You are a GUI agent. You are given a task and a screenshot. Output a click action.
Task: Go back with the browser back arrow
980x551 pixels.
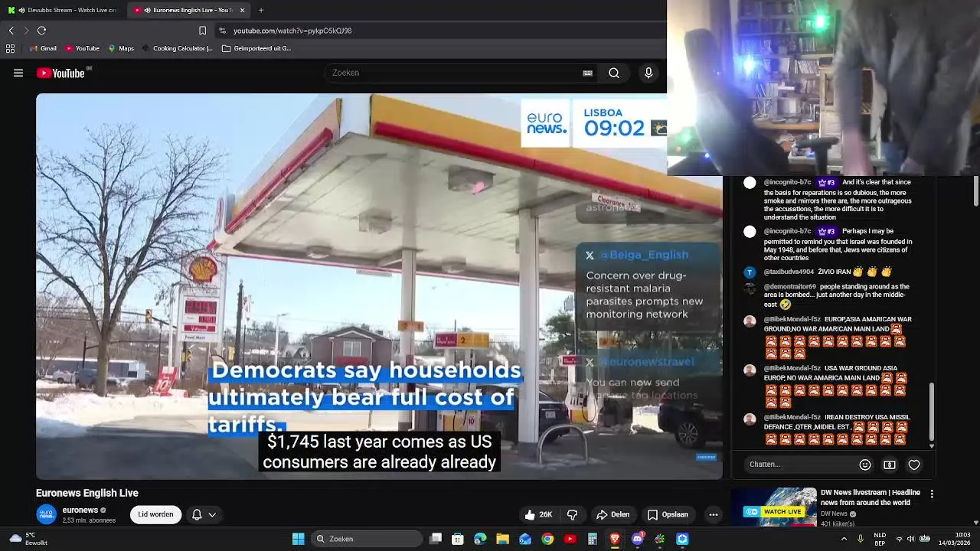click(x=11, y=31)
